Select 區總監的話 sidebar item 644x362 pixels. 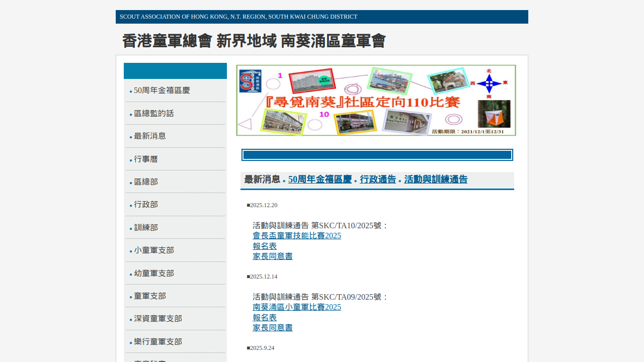pos(153,114)
